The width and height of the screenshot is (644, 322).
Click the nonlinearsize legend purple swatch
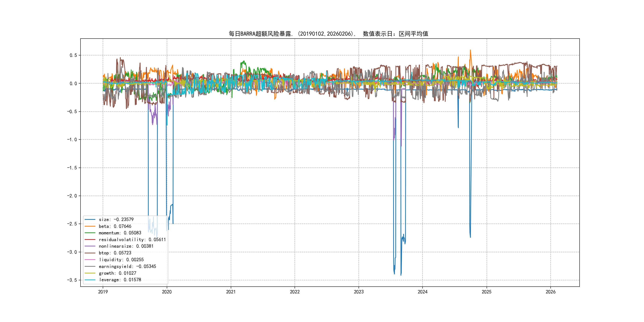tap(90, 246)
